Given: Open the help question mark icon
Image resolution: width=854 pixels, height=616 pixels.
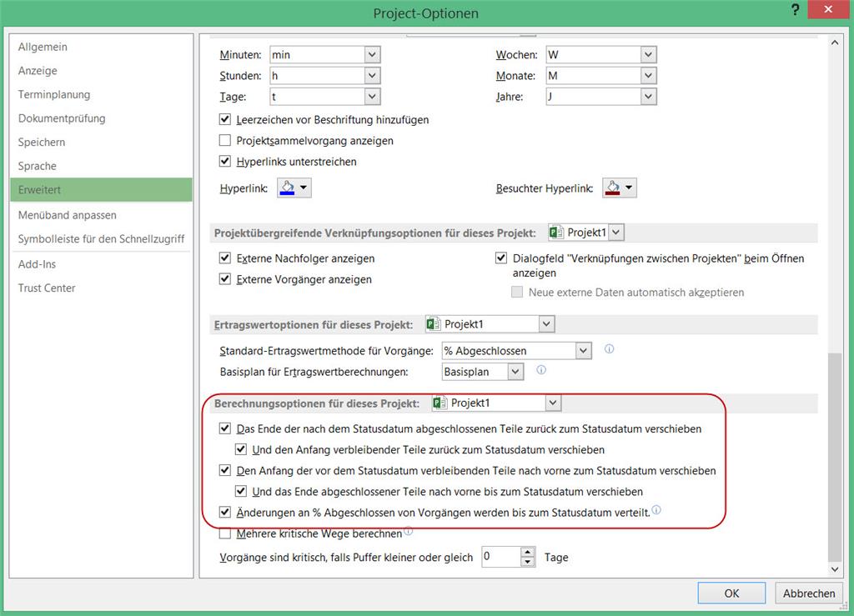Looking at the screenshot, I should click(795, 10).
